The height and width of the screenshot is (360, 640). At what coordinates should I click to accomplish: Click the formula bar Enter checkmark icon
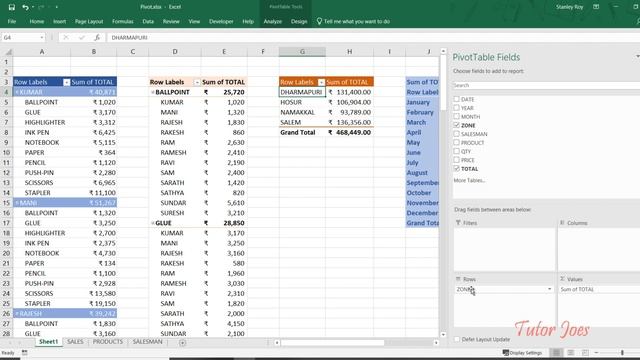click(81, 38)
